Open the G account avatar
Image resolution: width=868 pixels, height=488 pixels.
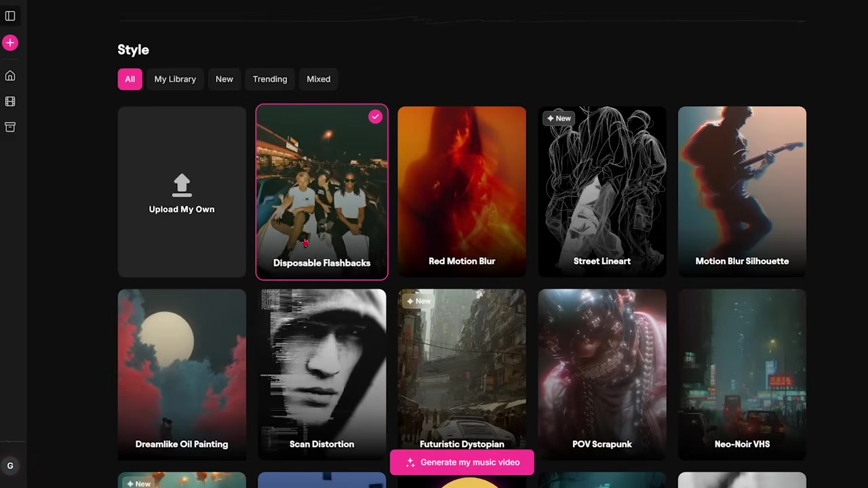tap(10, 466)
